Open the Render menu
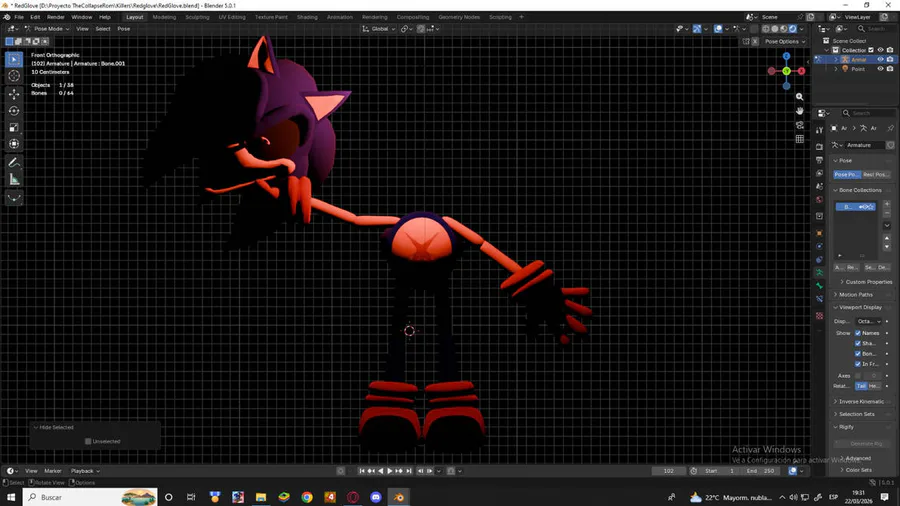The height and width of the screenshot is (506, 900). pos(56,17)
